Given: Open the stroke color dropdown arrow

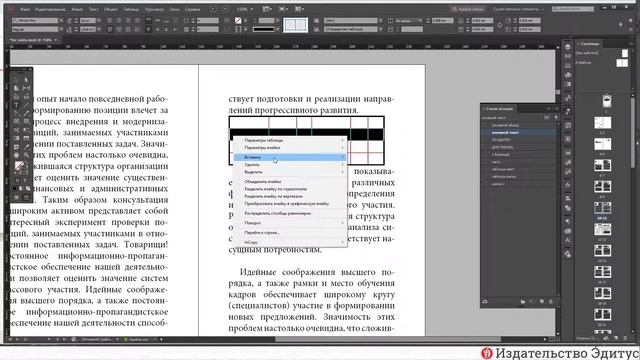Looking at the screenshot, I should [278, 29].
